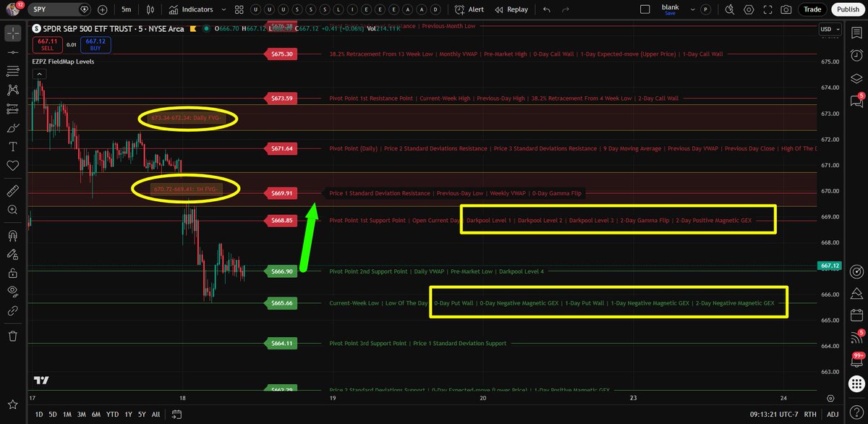Open notifications with the 99+ badge
Image resolution: width=868 pixels, height=424 pixels.
[856, 360]
